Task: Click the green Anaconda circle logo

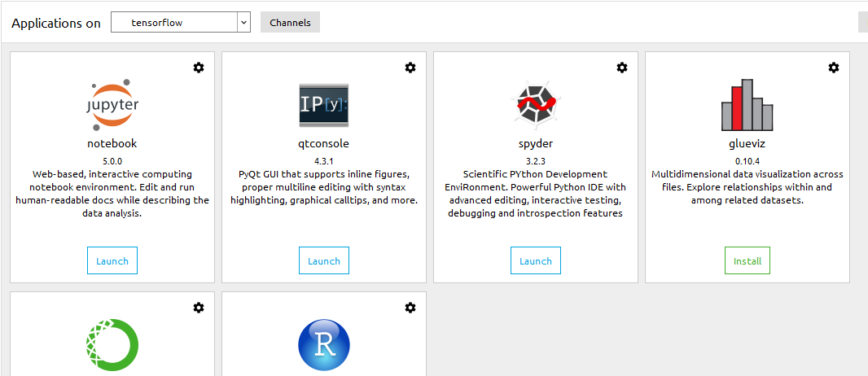Action: tap(112, 344)
